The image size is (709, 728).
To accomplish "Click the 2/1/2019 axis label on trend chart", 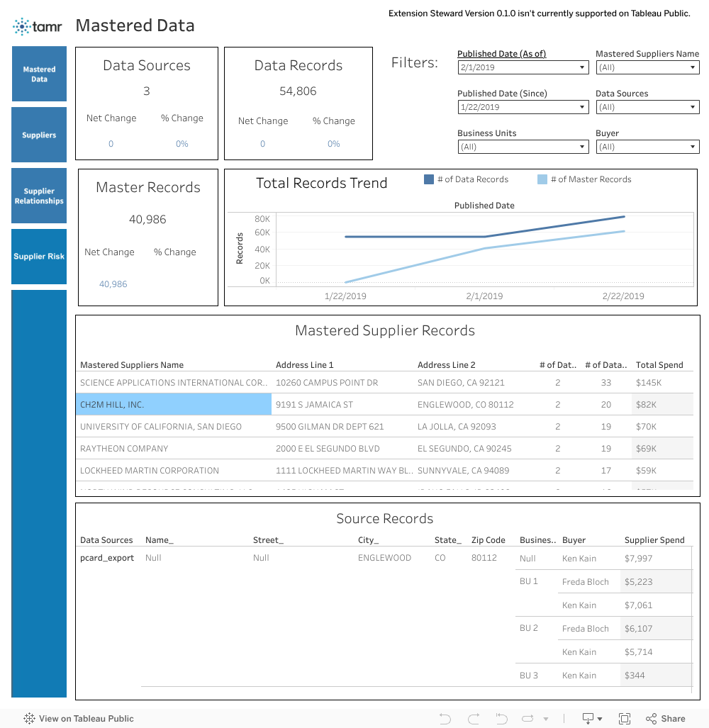I will (484, 296).
